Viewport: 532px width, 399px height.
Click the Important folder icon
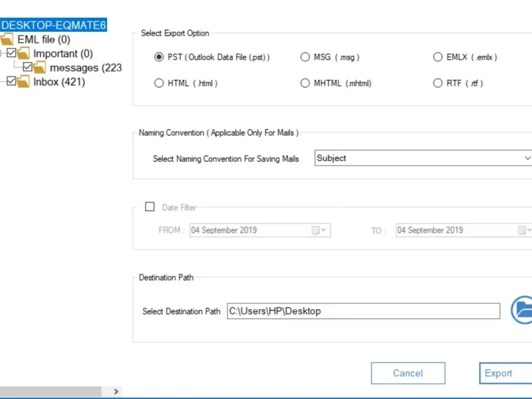click(23, 53)
